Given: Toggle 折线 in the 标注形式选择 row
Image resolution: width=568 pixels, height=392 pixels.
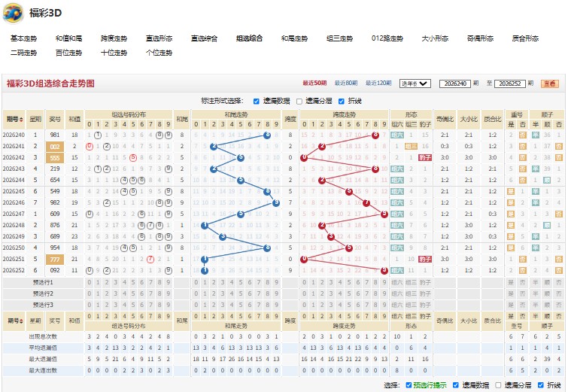Looking at the screenshot, I should 342,101.
